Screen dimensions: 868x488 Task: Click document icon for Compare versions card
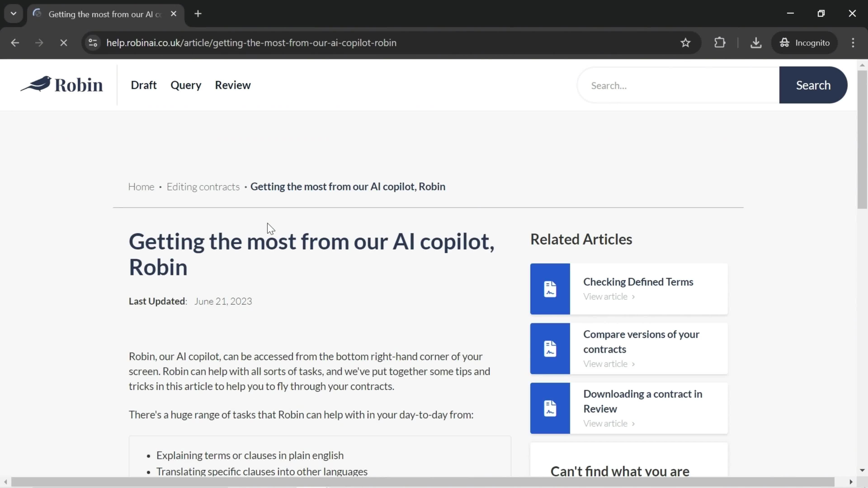pos(550,349)
